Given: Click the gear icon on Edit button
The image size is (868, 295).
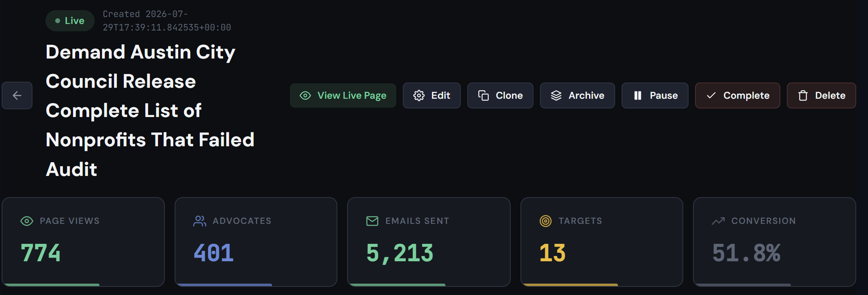Looking at the screenshot, I should point(419,95).
